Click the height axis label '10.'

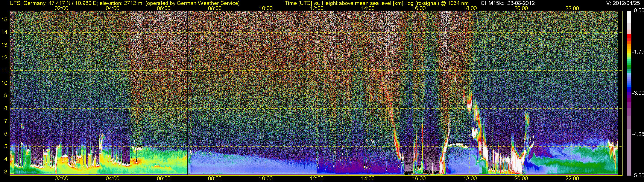click(5, 83)
